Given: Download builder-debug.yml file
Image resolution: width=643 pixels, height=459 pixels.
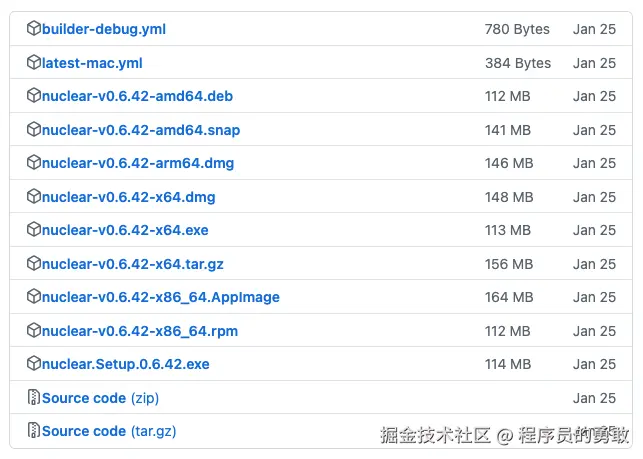Looking at the screenshot, I should (104, 29).
